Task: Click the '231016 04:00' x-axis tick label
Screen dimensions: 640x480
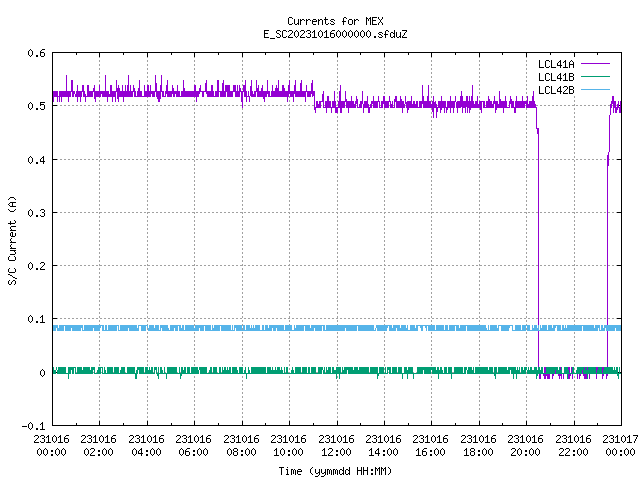Action: [147, 446]
